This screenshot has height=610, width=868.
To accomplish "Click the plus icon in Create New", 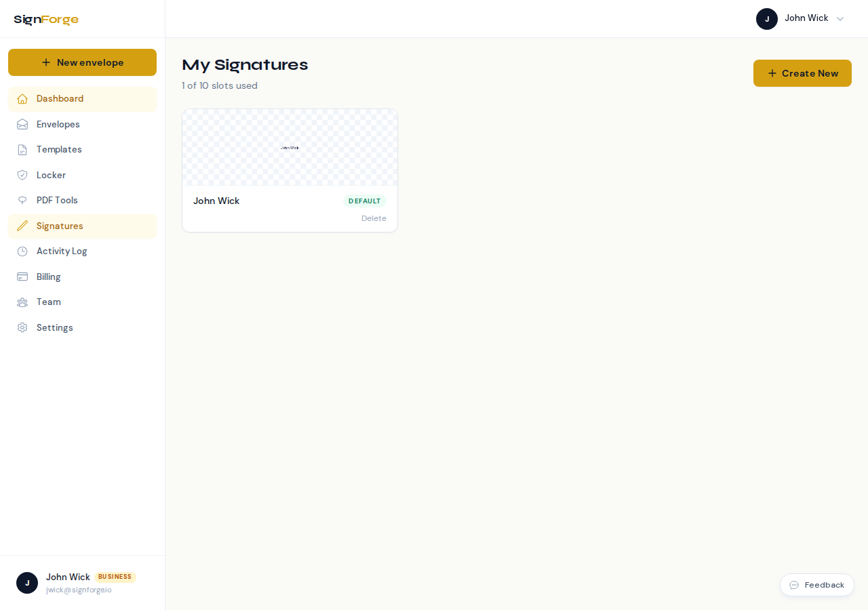I will coord(772,73).
